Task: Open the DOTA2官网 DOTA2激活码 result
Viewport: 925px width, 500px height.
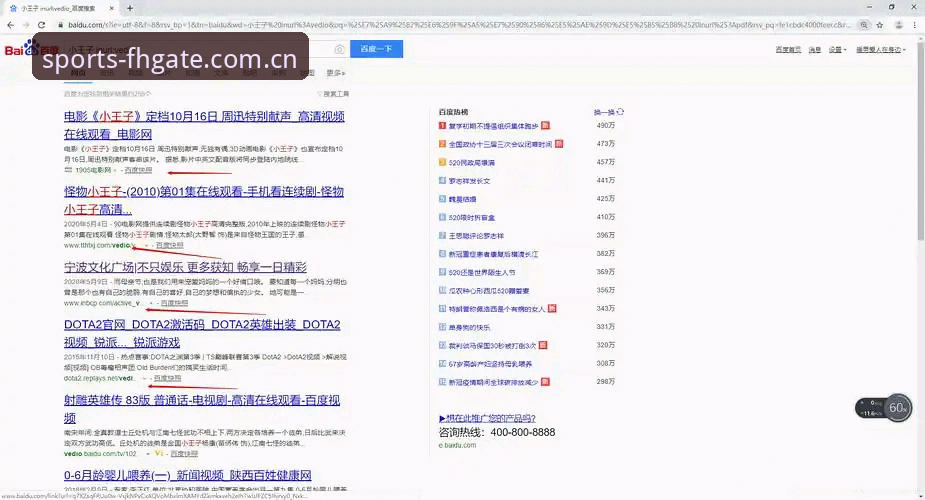Action: pos(202,333)
